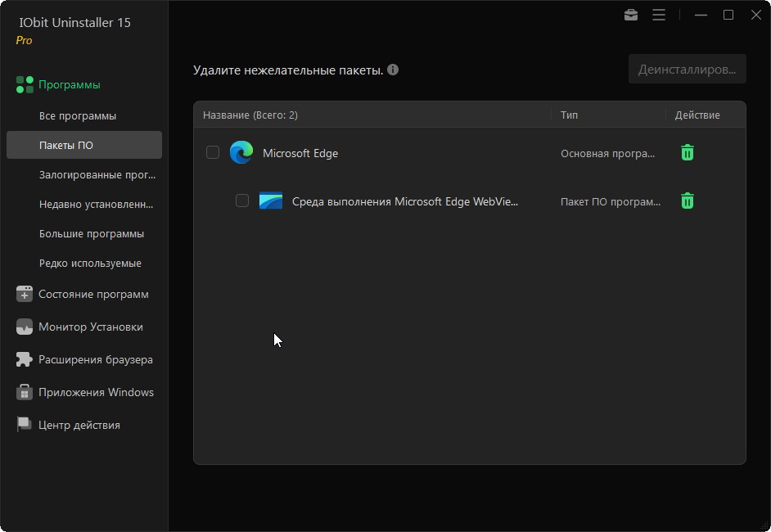Click the Центр действия flag icon

point(24,424)
